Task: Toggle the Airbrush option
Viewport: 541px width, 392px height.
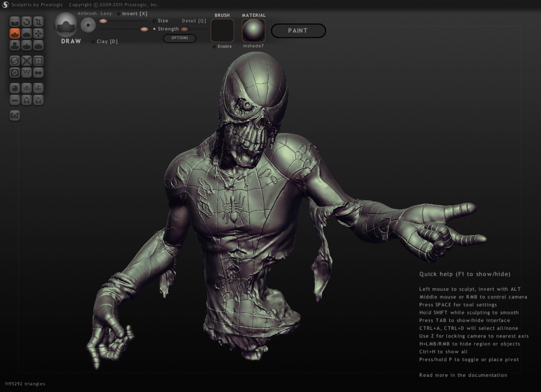Action: pos(87,13)
